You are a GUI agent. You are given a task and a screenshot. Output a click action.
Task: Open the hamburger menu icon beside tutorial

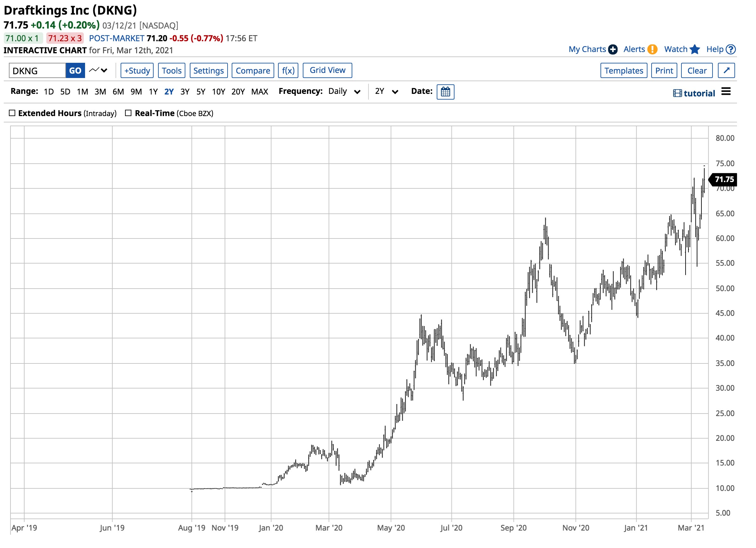(726, 92)
